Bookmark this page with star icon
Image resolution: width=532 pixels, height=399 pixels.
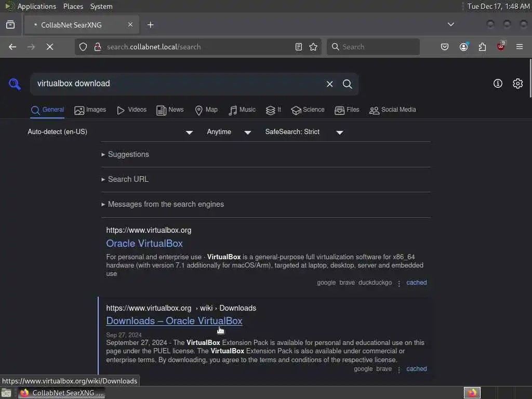[313, 47]
